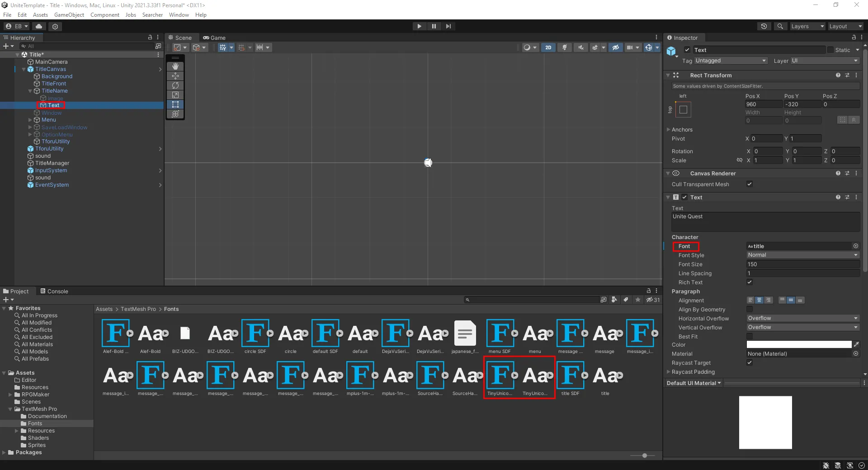Expand the Raycast Padding section
This screenshot has width=868, height=470.
point(669,372)
